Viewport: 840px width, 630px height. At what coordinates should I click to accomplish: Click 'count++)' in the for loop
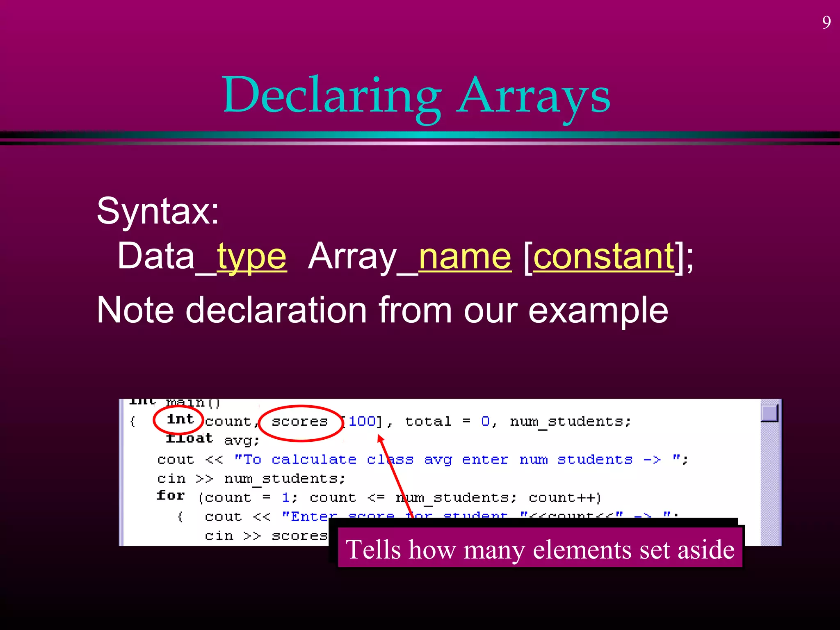click(565, 498)
